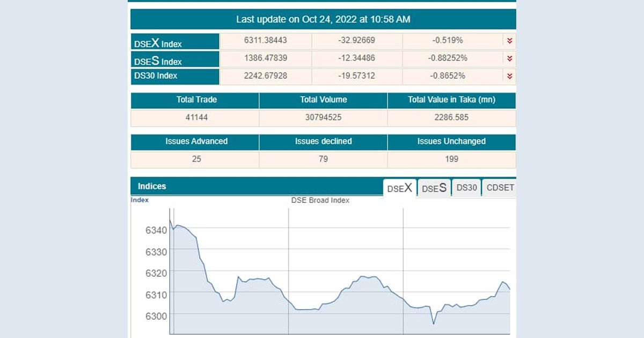Open the CDSET chart tab

pyautogui.click(x=500, y=188)
